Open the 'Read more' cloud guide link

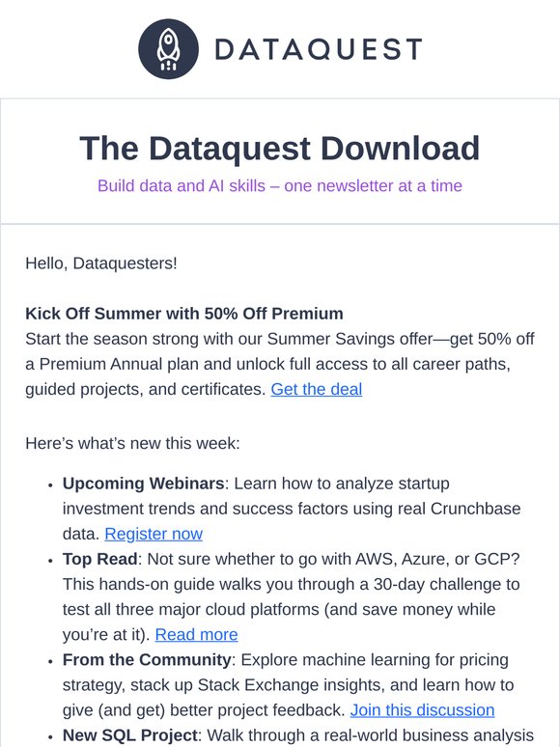[x=196, y=635]
